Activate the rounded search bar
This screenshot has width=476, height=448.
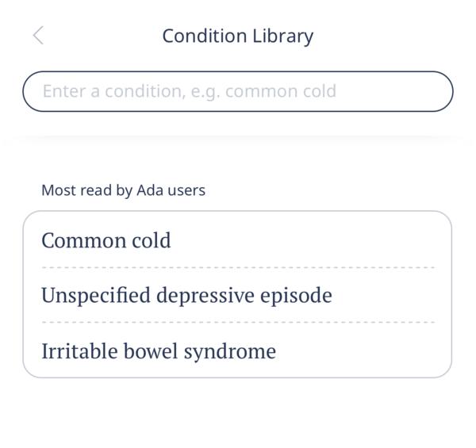point(238,91)
